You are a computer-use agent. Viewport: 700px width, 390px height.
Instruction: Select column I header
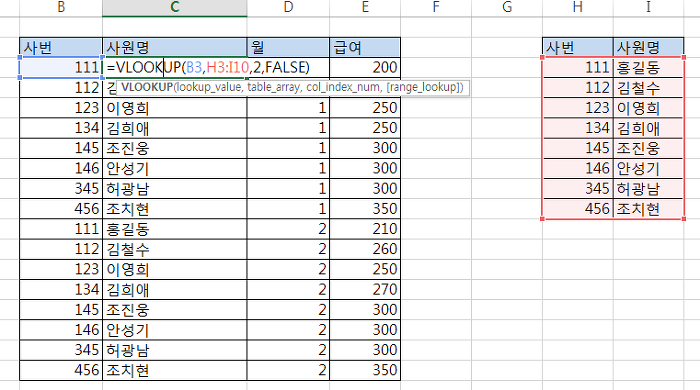(x=648, y=8)
